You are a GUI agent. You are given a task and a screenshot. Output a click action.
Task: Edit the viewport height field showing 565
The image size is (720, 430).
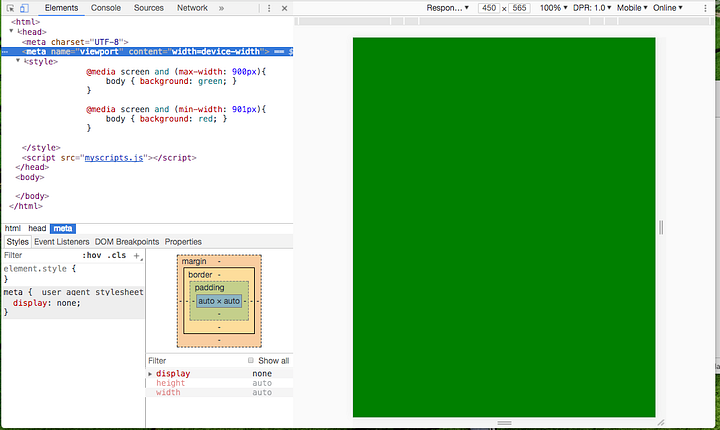[519, 8]
